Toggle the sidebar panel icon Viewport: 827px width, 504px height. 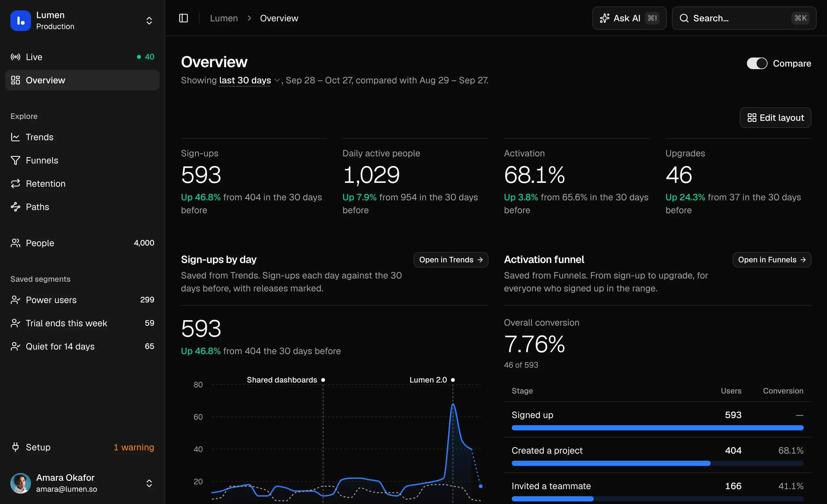(183, 18)
